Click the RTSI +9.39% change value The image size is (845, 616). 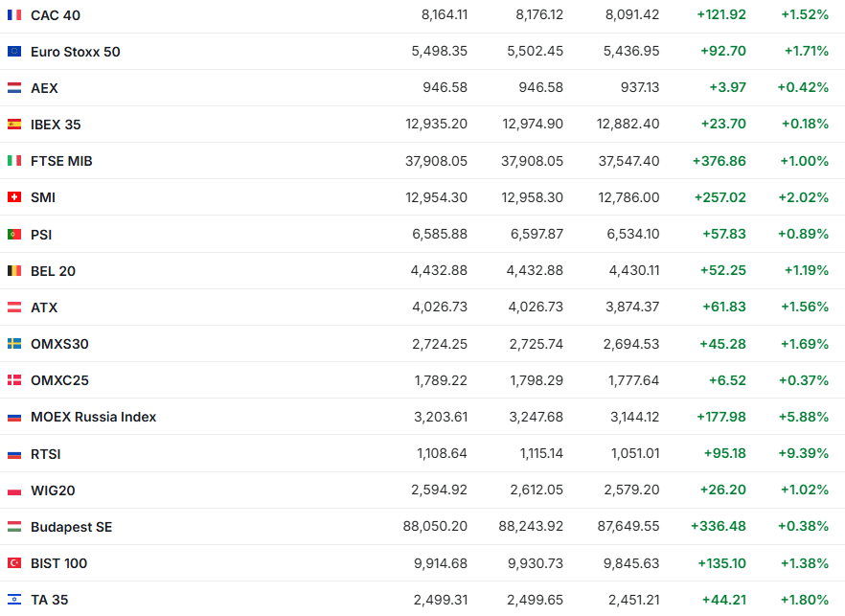coord(805,454)
